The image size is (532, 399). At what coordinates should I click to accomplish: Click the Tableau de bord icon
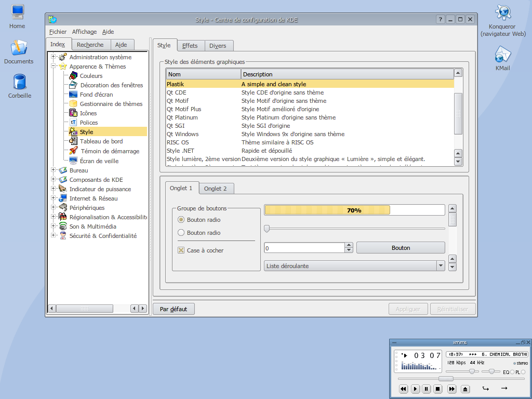73,141
